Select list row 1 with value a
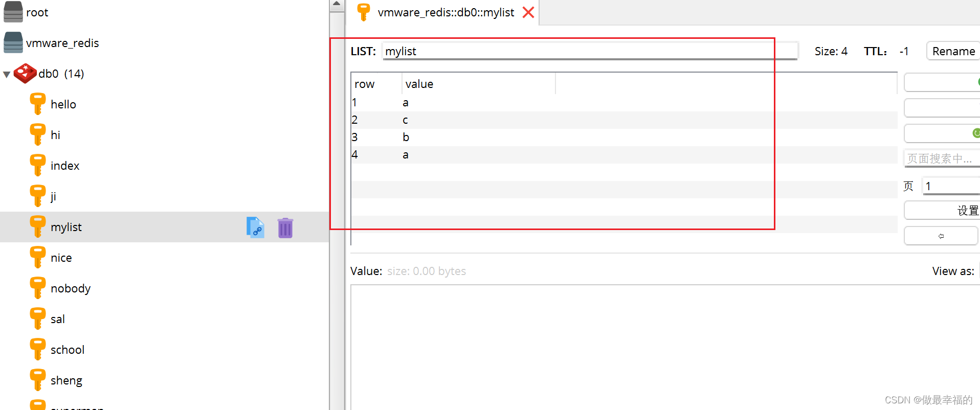This screenshot has height=410, width=980. click(x=624, y=103)
